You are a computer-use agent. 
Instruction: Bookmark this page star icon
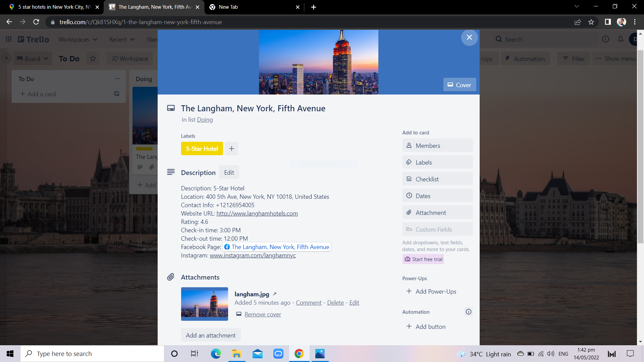[591, 22]
